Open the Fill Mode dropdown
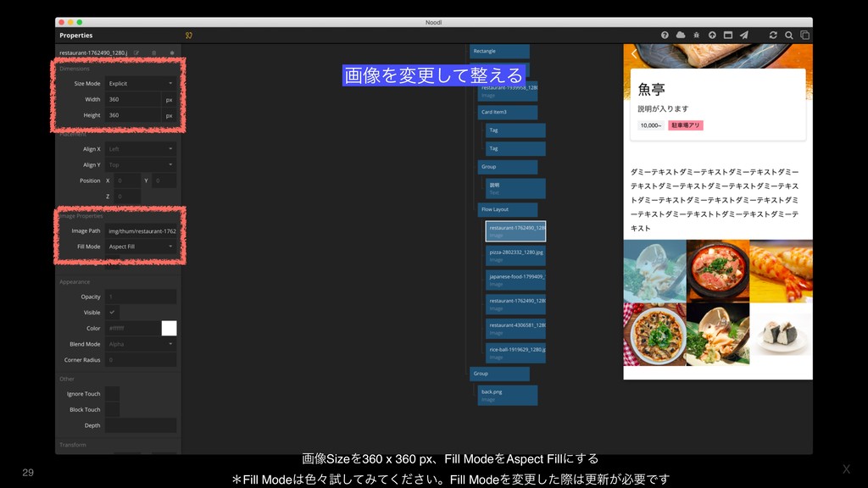The width and height of the screenshot is (868, 488). [x=141, y=247]
